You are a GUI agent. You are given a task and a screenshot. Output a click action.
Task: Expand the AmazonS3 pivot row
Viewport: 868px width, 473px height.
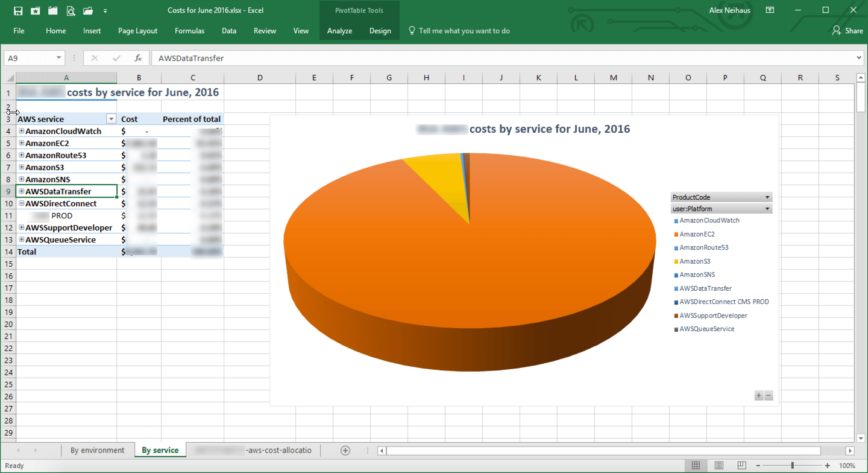tap(22, 167)
